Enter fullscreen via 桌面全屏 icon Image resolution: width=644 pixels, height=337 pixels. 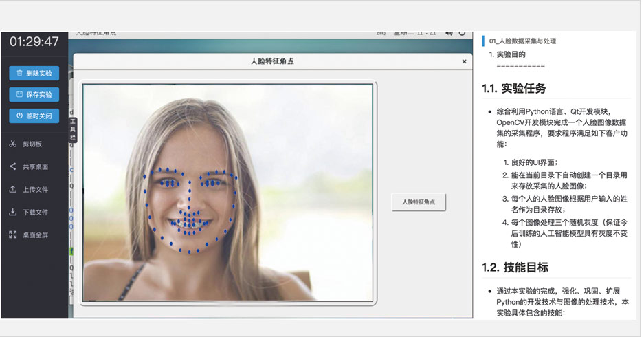coord(13,235)
